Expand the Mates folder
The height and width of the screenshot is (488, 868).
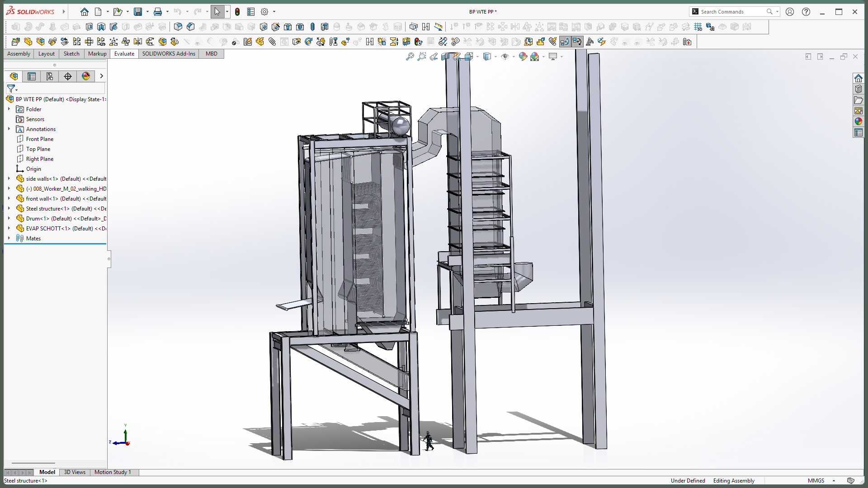point(9,238)
